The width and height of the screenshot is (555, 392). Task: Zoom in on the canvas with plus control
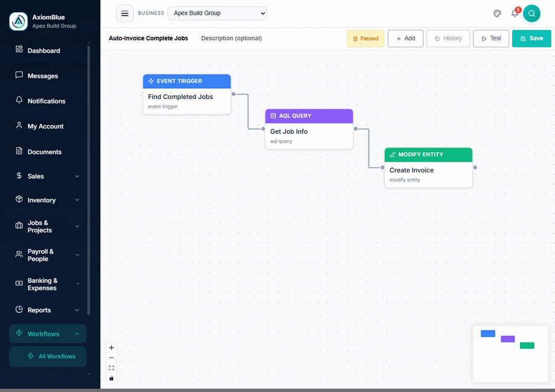tap(111, 347)
